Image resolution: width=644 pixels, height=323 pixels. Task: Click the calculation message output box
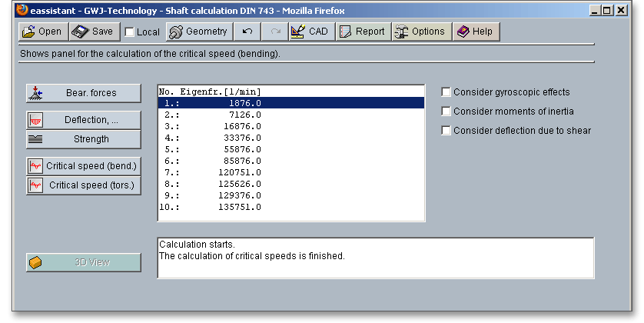(375, 258)
